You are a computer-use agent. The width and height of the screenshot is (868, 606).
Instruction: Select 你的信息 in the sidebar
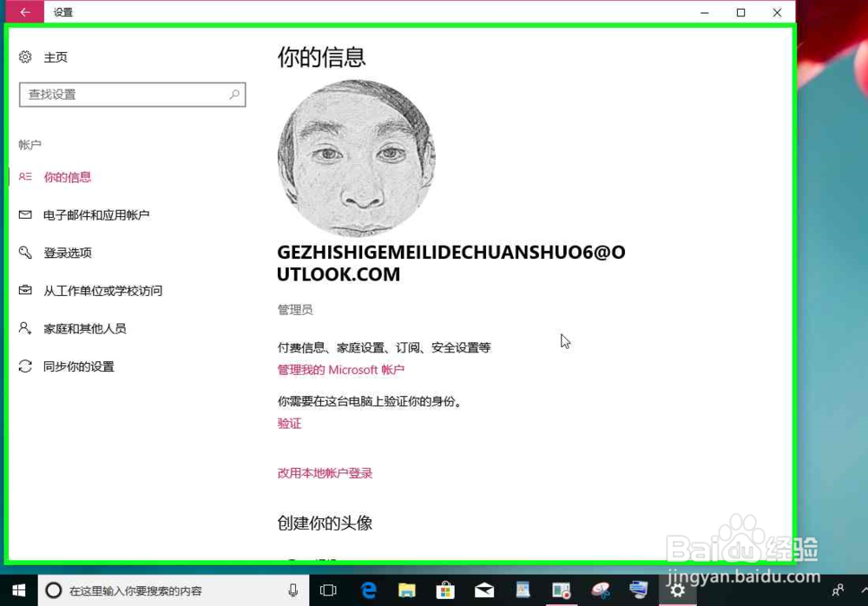[67, 177]
